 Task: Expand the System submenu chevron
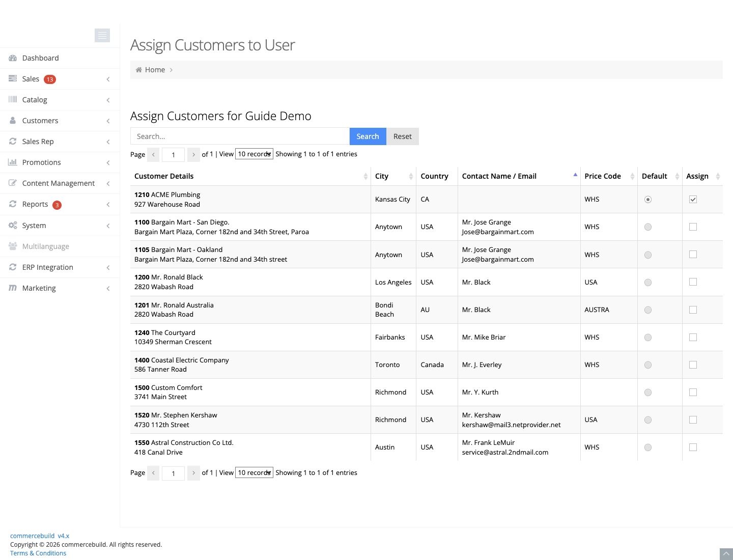point(108,226)
